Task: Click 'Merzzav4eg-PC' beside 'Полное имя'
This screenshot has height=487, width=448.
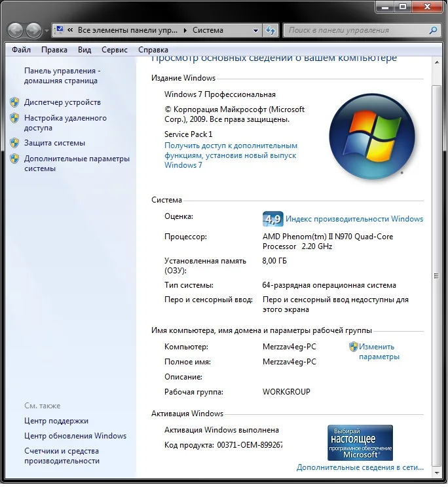Action: coord(289,362)
